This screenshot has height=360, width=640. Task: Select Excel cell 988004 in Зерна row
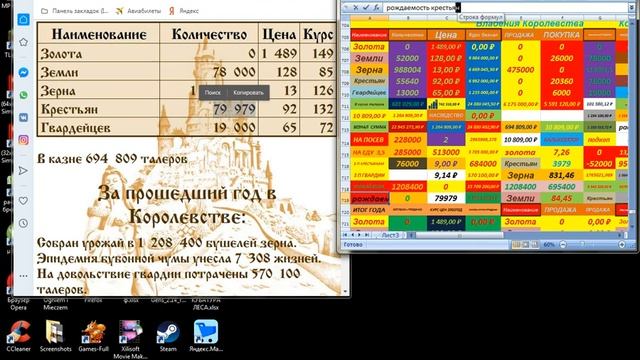tap(407, 70)
